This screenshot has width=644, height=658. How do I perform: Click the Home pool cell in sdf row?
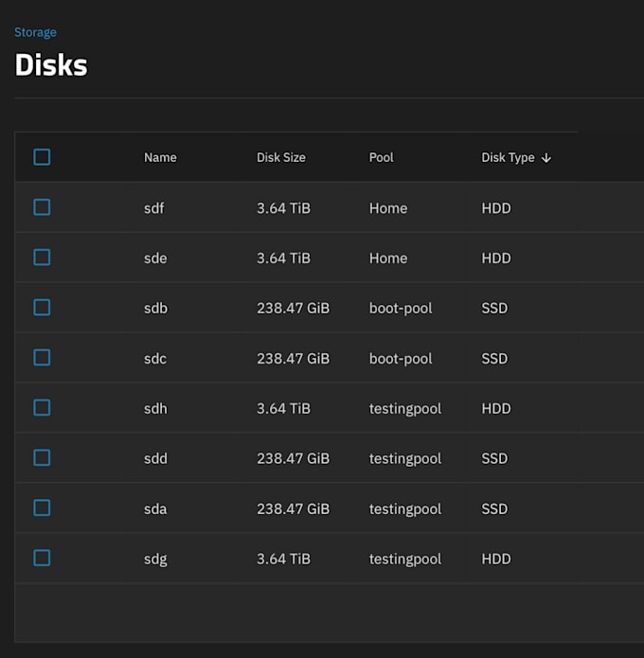(x=388, y=208)
